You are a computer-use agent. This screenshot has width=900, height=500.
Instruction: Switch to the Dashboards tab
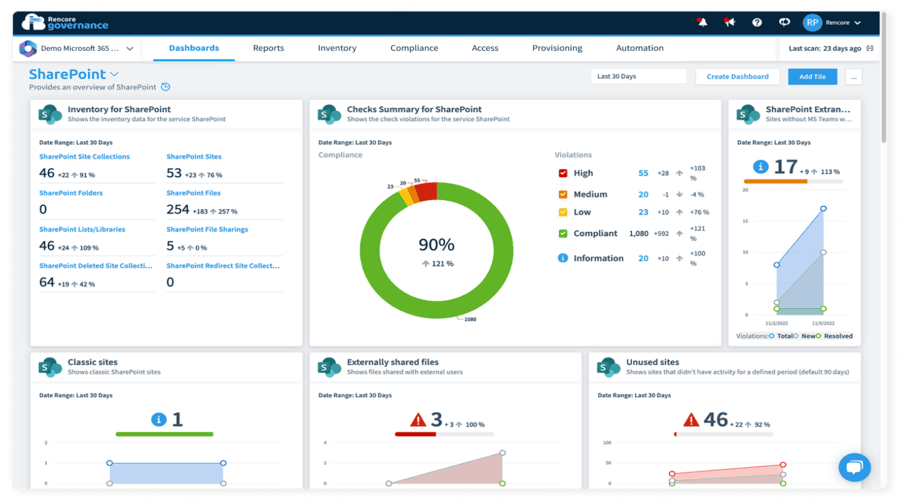click(194, 48)
